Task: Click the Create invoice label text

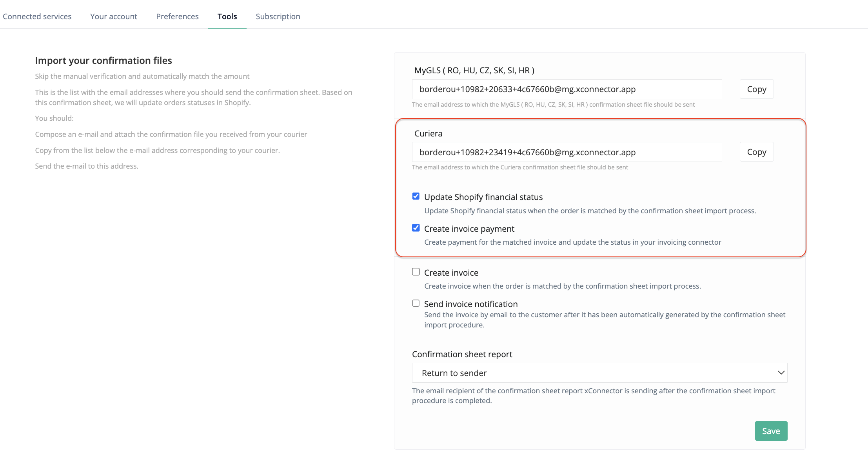Action: [451, 273]
